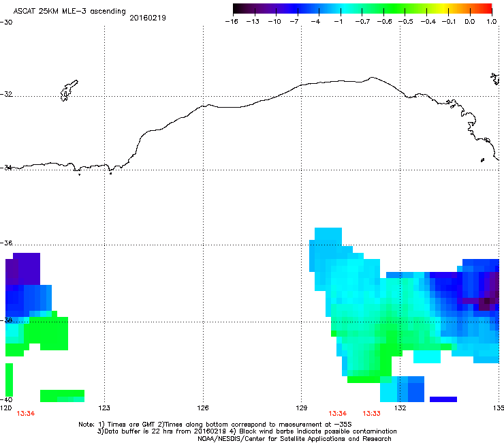This screenshot has width=504, height=443.
Task: Click the small island outline near upper left
Action: pos(69,90)
